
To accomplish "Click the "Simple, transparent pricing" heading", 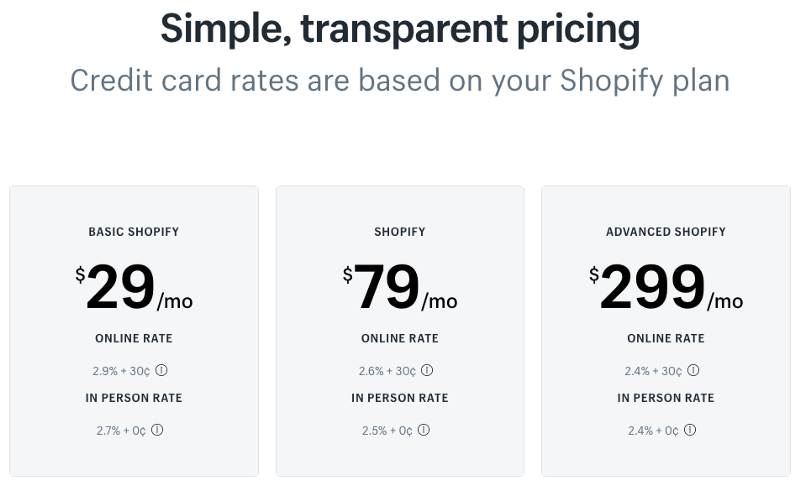I will (x=400, y=29).
